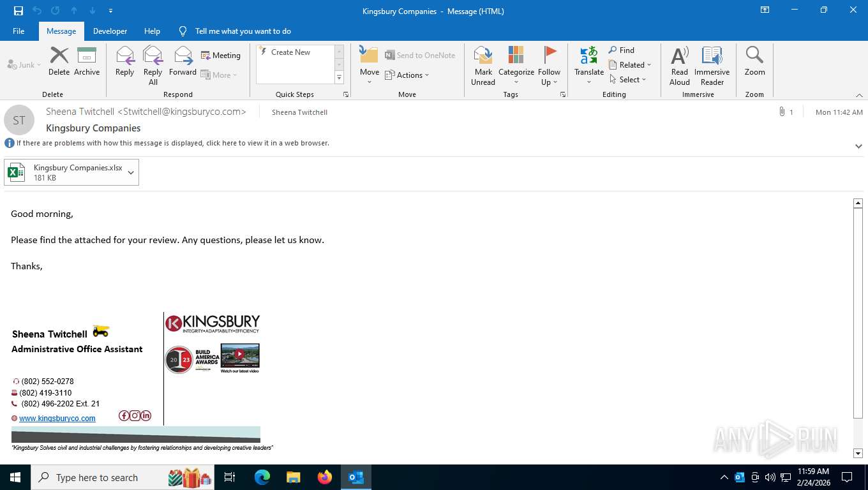
Task: Go to next item with down arrow
Action: click(93, 11)
